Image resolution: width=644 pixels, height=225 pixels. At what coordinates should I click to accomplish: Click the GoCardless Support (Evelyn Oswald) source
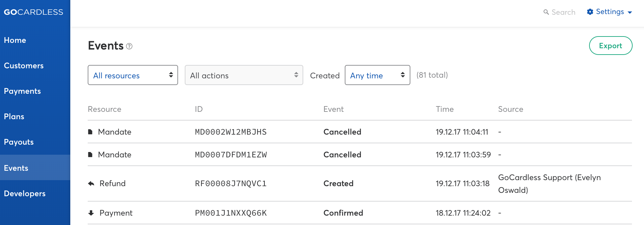[x=549, y=183]
